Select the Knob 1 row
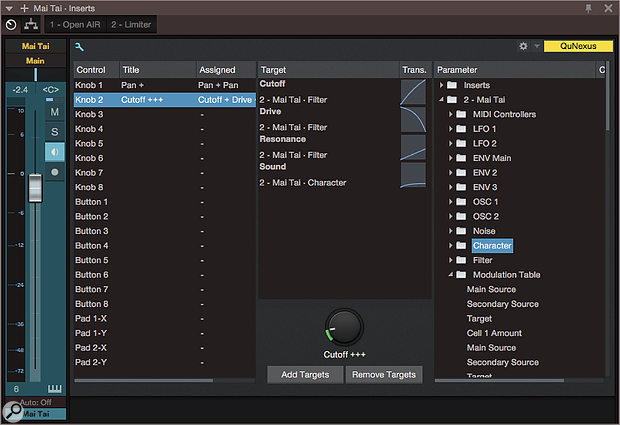 coord(164,85)
